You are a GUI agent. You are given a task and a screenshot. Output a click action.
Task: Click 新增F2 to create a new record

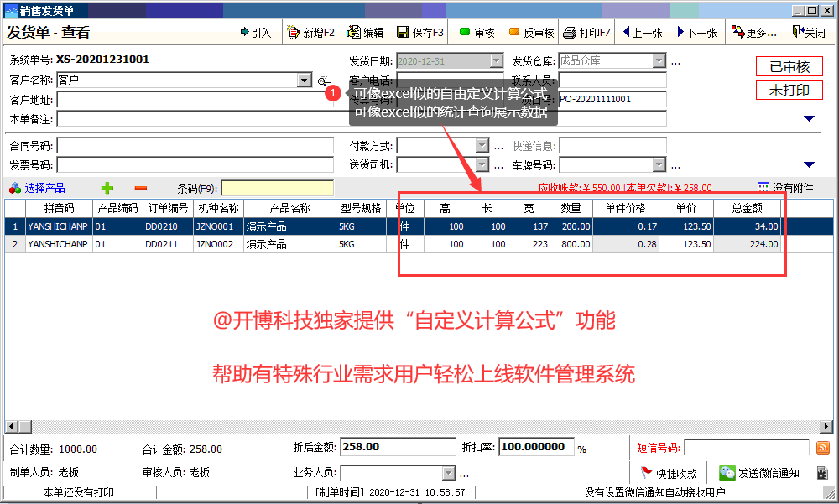click(x=311, y=33)
